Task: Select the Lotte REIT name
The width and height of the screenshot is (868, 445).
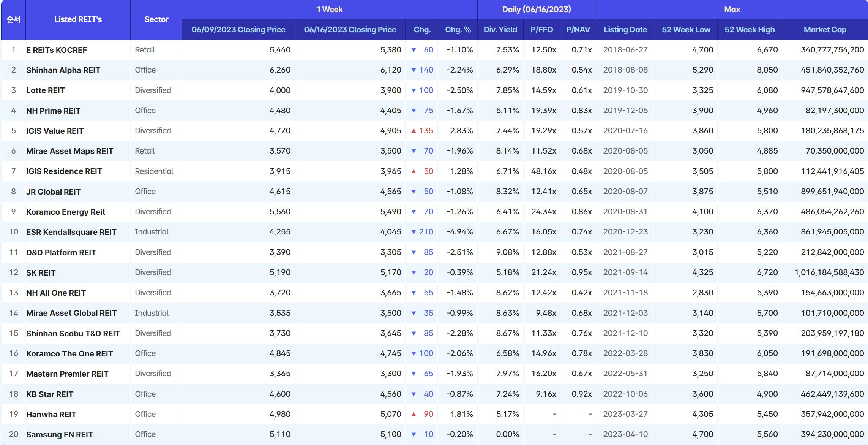Action: click(x=46, y=90)
